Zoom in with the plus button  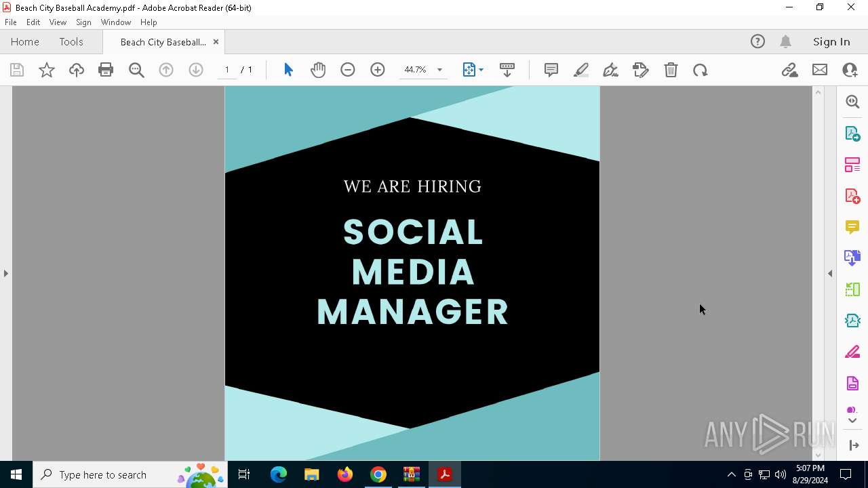(x=378, y=70)
